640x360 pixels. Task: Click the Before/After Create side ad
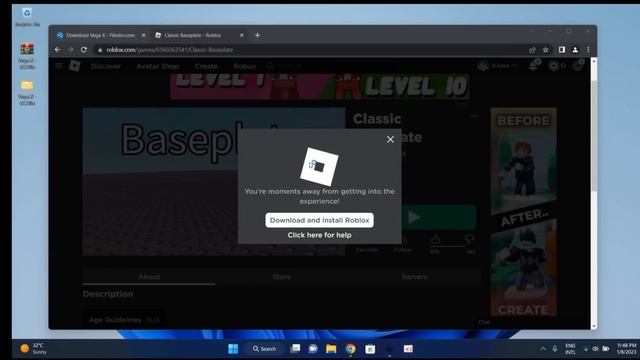tap(524, 212)
